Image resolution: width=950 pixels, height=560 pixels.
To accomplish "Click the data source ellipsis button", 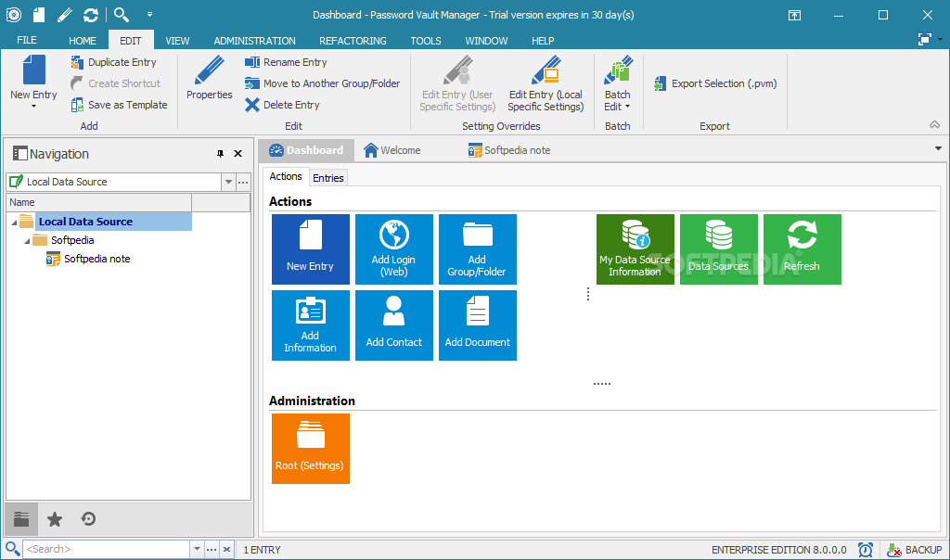I will [x=243, y=182].
